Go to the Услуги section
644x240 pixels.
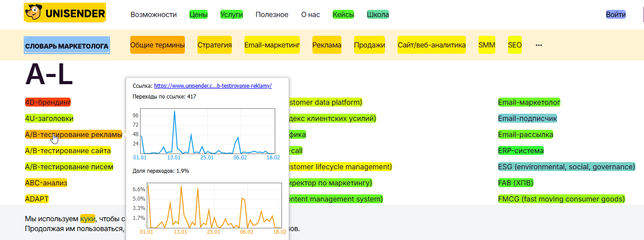[231, 15]
